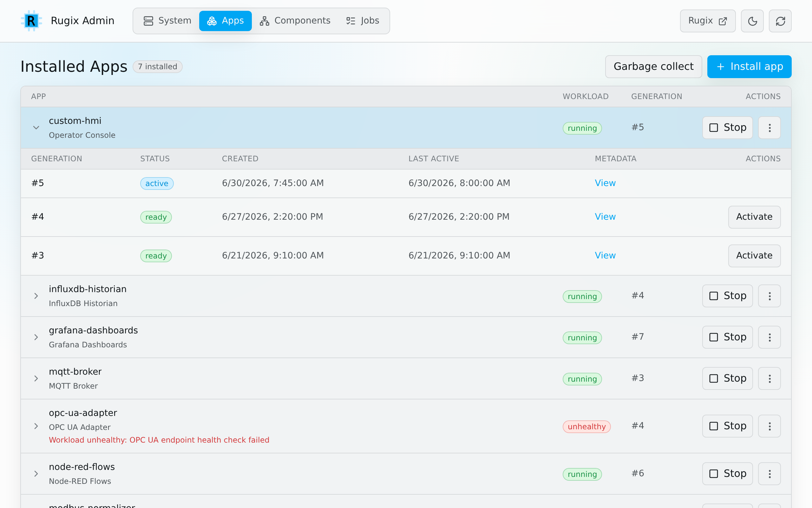Open the Rugix external link button
812x508 pixels.
coord(708,21)
